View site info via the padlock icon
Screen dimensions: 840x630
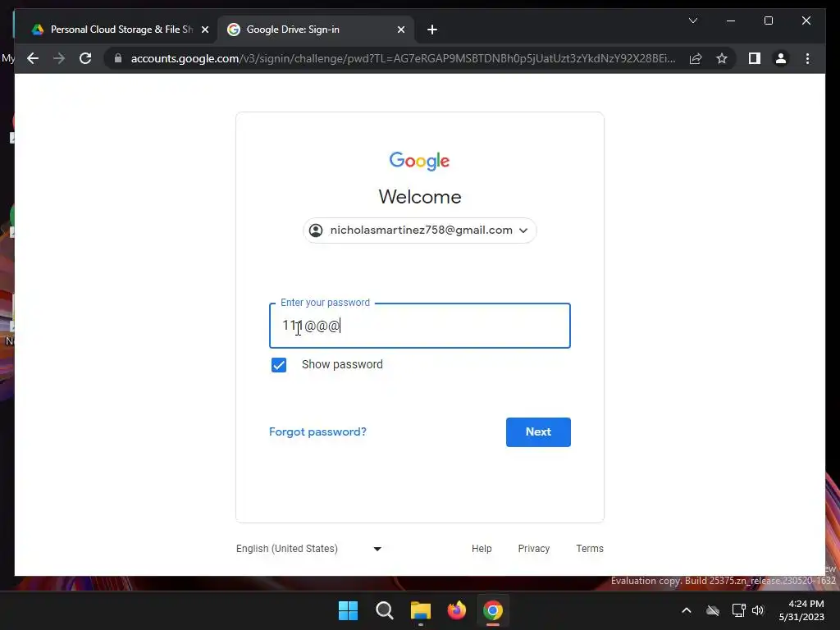118,58
